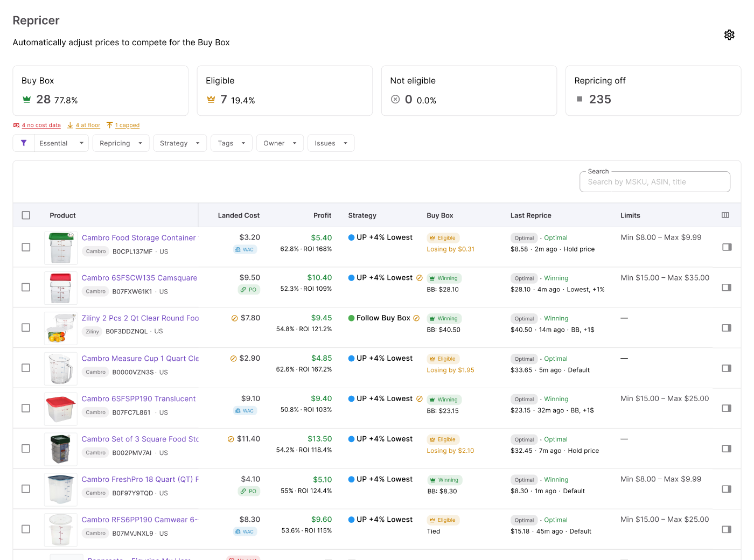Click the PO badge for B07FXW61K1
This screenshot has width=754, height=560.
(x=249, y=290)
